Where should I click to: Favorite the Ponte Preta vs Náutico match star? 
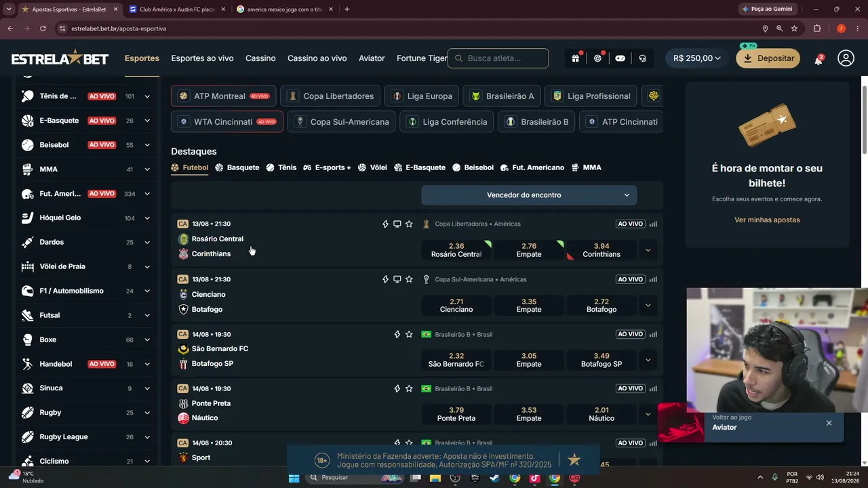409,388
